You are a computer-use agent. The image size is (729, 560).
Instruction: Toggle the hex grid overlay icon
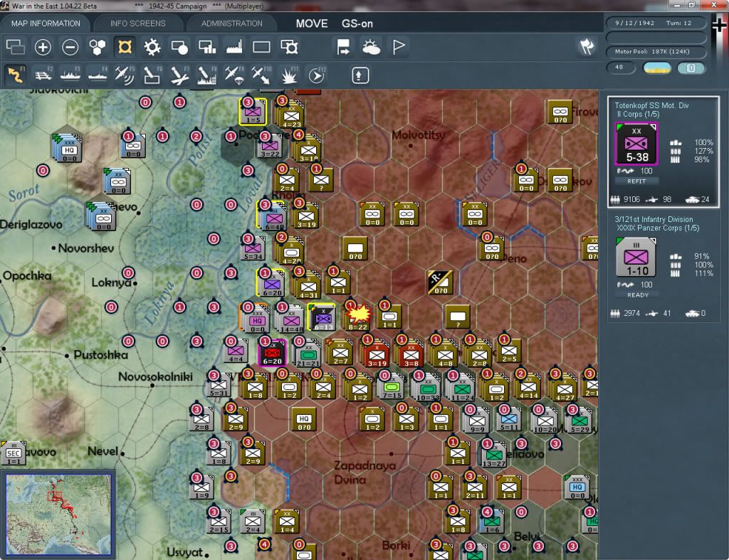coord(97,47)
